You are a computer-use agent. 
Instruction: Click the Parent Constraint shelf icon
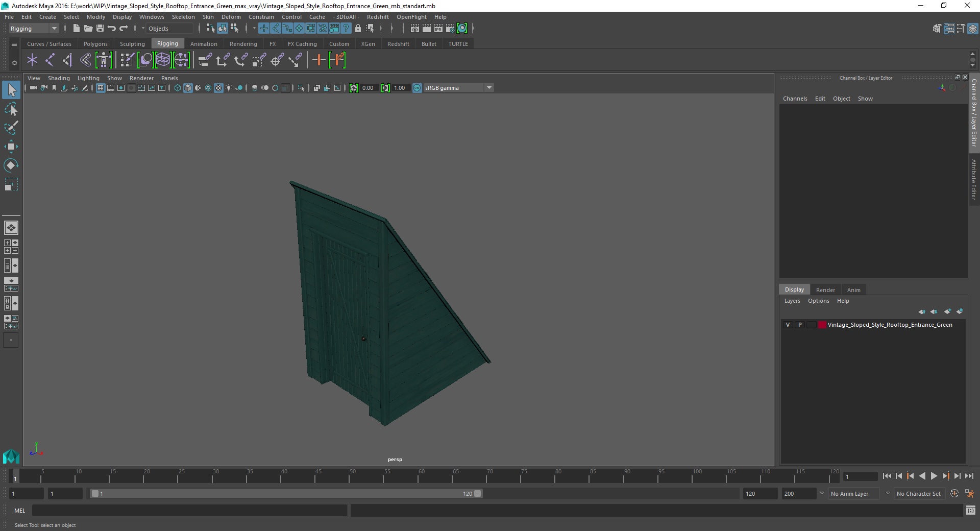point(205,60)
